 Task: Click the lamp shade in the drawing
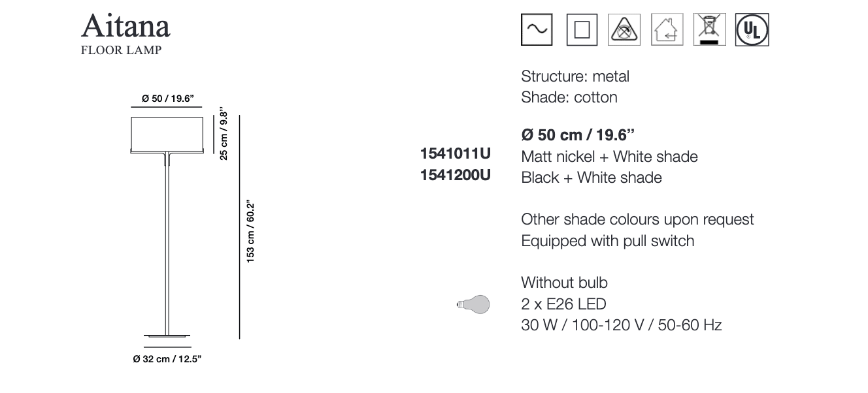point(167,133)
